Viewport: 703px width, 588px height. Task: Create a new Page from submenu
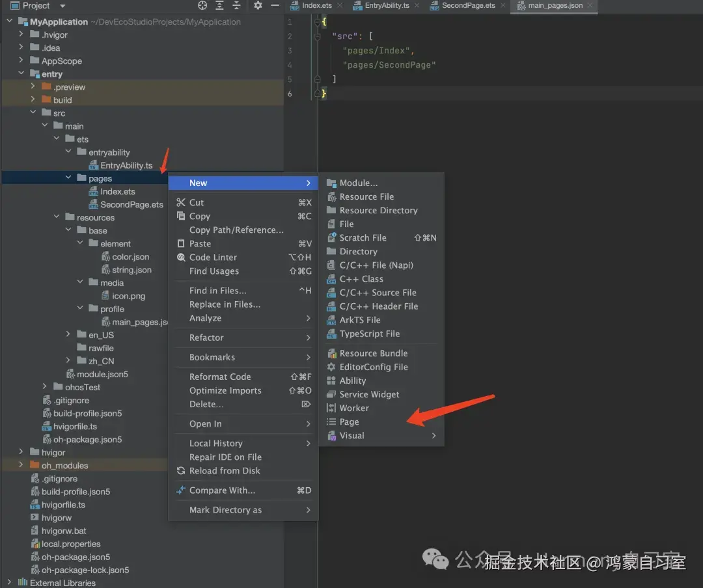tap(381, 421)
